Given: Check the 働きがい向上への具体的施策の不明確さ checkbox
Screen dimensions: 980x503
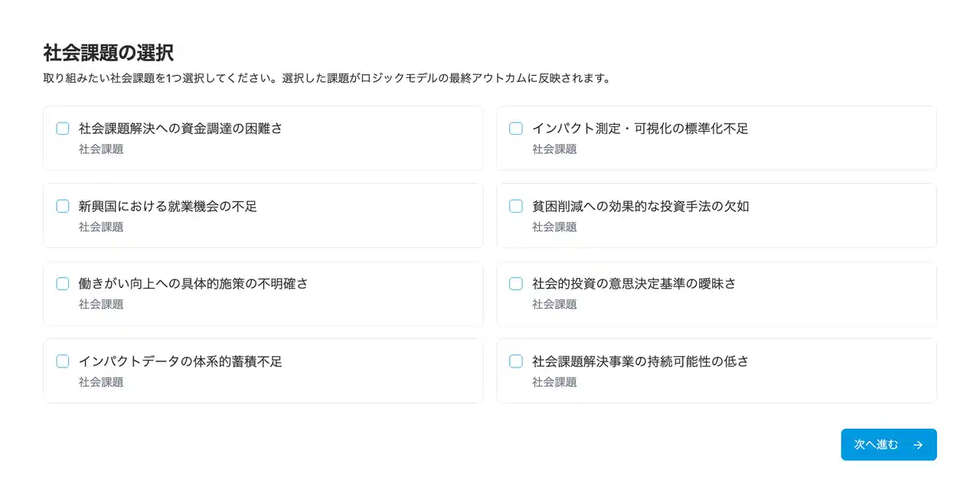Looking at the screenshot, I should click(x=62, y=283).
